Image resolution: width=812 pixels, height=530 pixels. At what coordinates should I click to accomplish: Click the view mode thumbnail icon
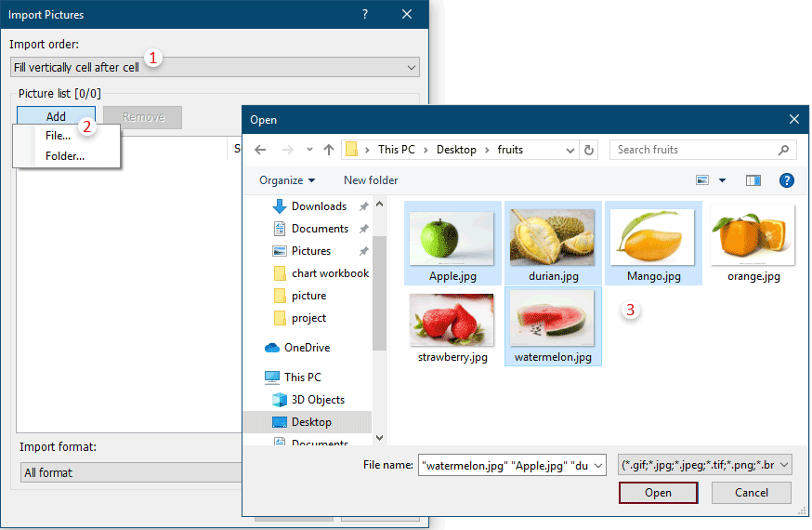pos(702,180)
